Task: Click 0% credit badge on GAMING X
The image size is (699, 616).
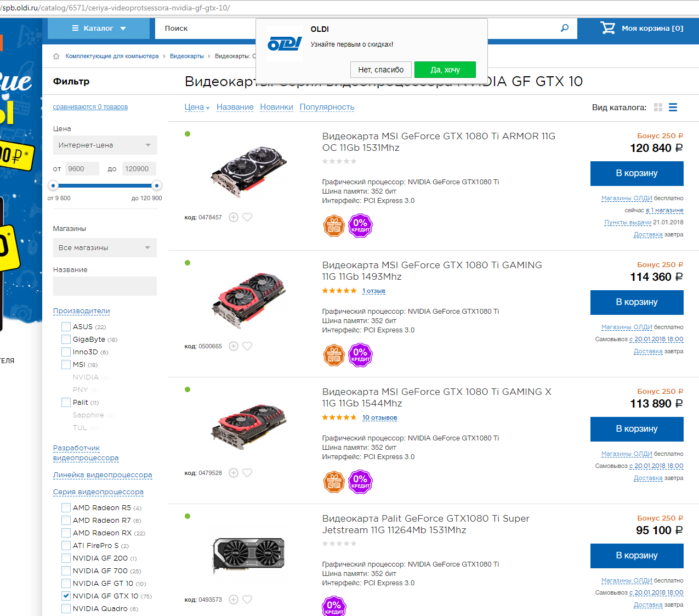Action: pos(360,482)
